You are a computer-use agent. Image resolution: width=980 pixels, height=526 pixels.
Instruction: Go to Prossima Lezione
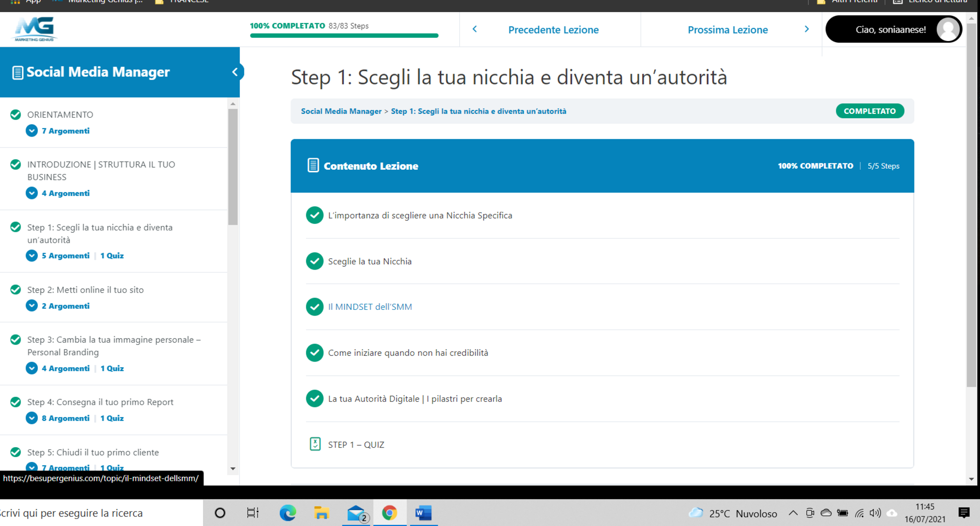(727, 30)
